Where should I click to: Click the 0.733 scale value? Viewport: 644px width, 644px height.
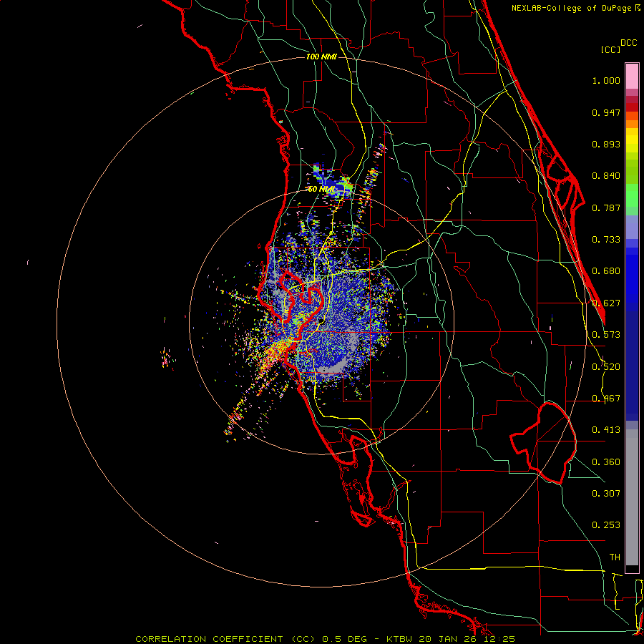(x=606, y=240)
